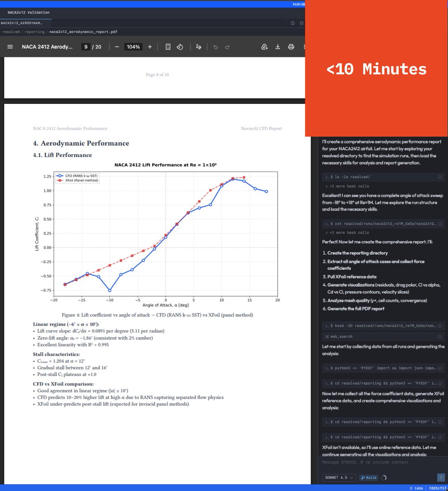Save the PDF to Drive
The width and height of the screenshot is (448, 491).
coord(264,47)
